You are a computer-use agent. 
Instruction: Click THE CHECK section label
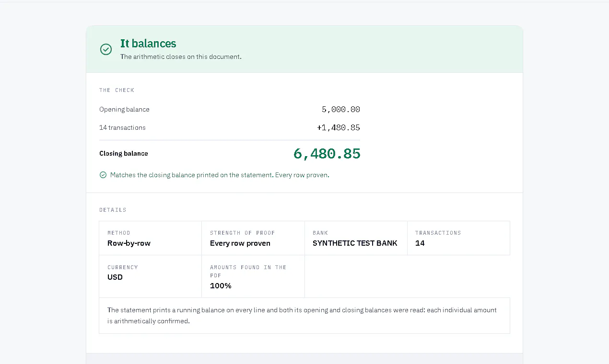click(117, 90)
